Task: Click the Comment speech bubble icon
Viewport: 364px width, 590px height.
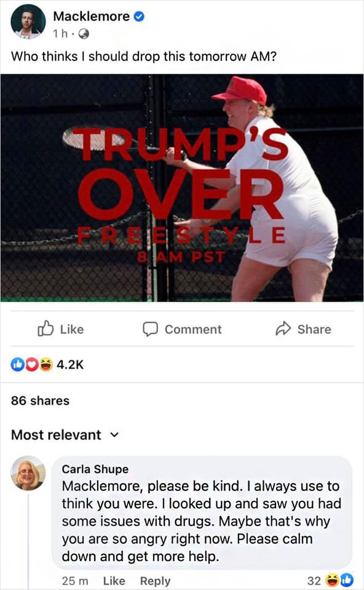Action: coord(150,329)
